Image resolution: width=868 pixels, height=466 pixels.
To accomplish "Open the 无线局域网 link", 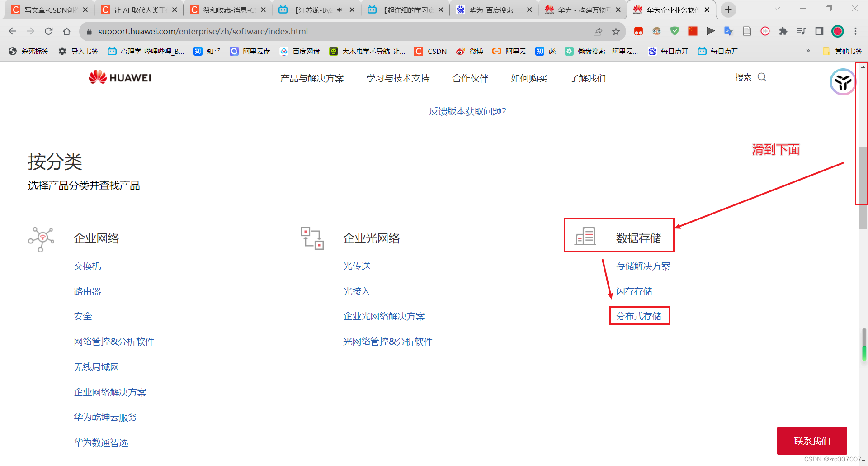I will click(96, 367).
